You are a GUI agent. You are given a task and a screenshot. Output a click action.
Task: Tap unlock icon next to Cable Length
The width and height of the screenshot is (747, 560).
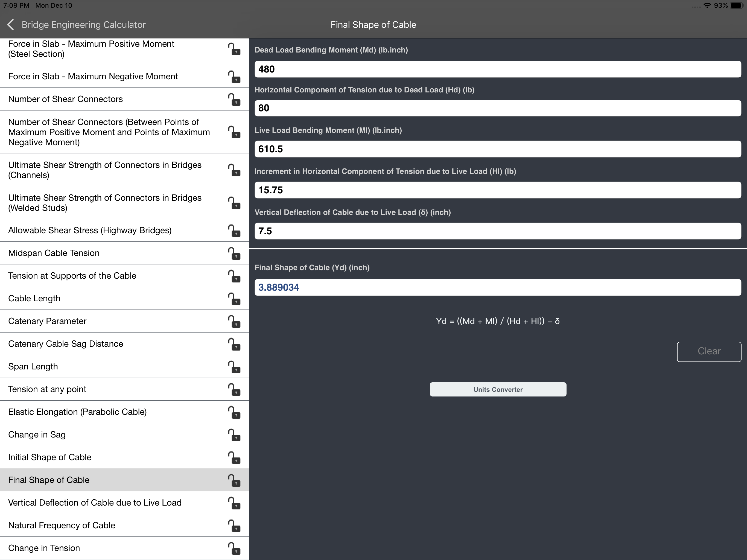point(234,299)
